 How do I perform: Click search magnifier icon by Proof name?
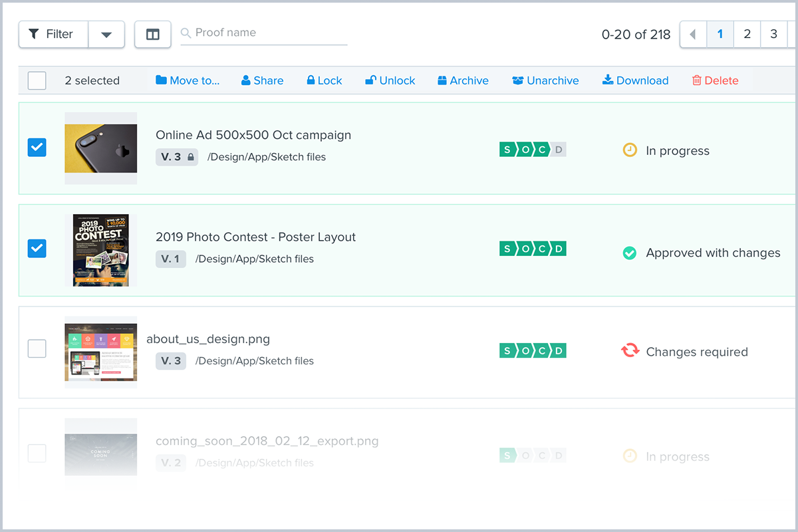(186, 33)
